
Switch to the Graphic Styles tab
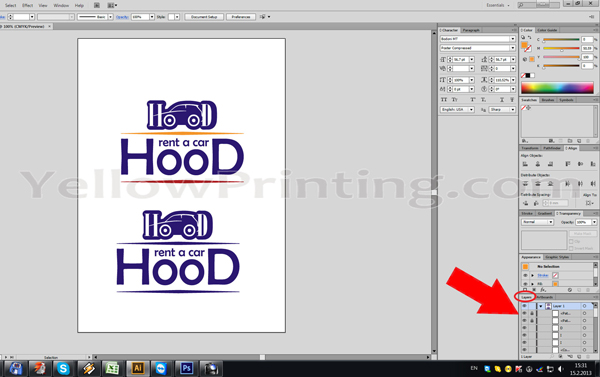557,257
